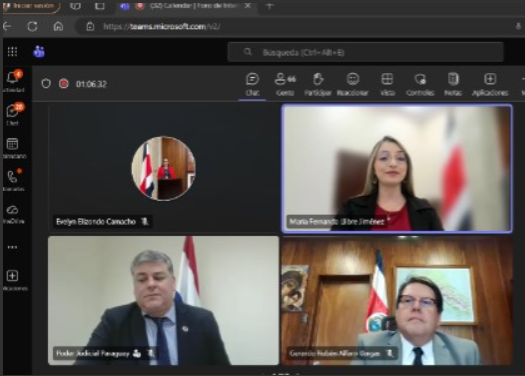Select María Fernanda video tile
Screen dimensions: 525x376
(397, 168)
